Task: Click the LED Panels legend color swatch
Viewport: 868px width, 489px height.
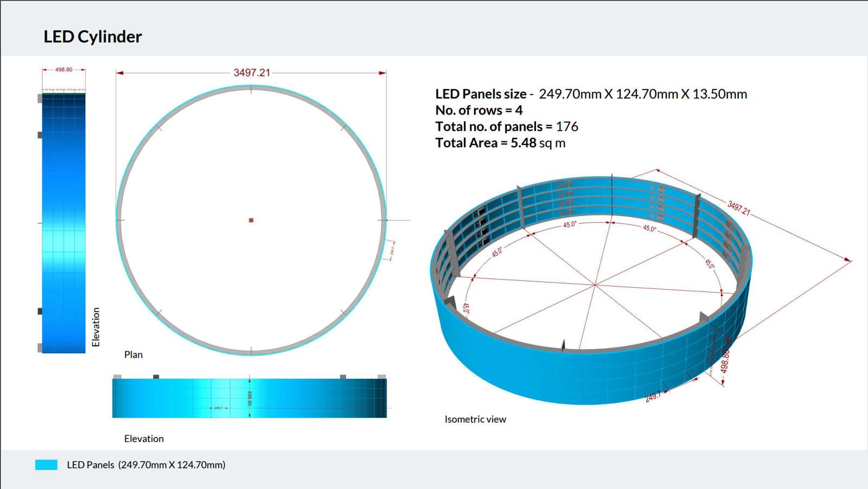Action: (x=47, y=465)
